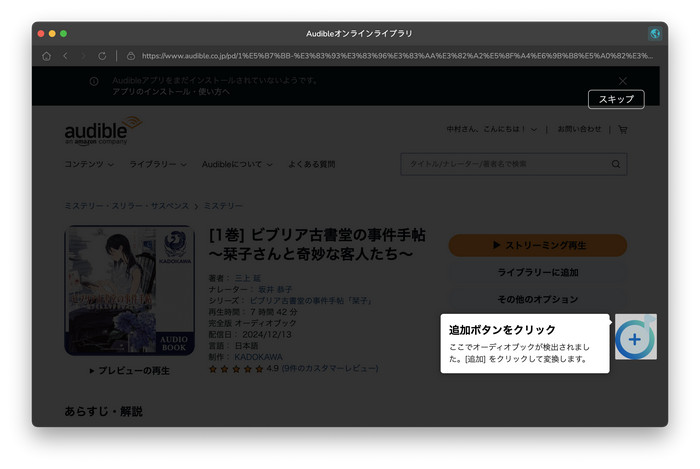This screenshot has height=469, width=700.
Task: Click the スキップ button
Action: pyautogui.click(x=616, y=99)
